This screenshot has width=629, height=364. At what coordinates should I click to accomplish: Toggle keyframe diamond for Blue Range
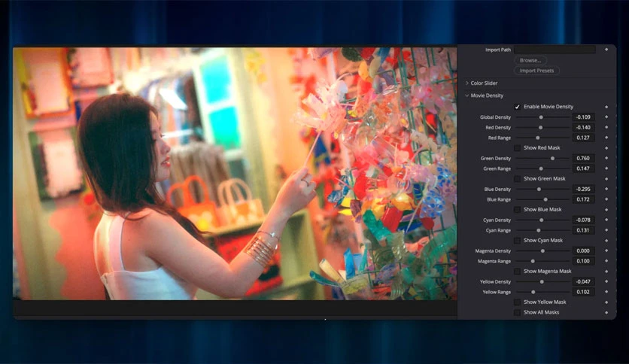[606, 199]
